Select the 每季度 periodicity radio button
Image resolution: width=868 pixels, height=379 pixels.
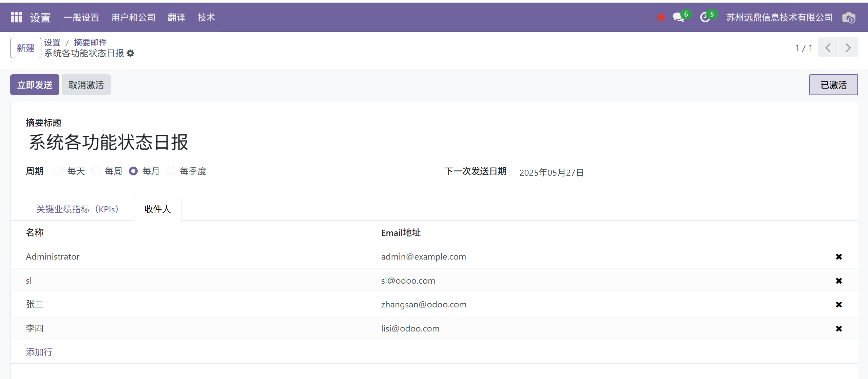click(x=171, y=171)
